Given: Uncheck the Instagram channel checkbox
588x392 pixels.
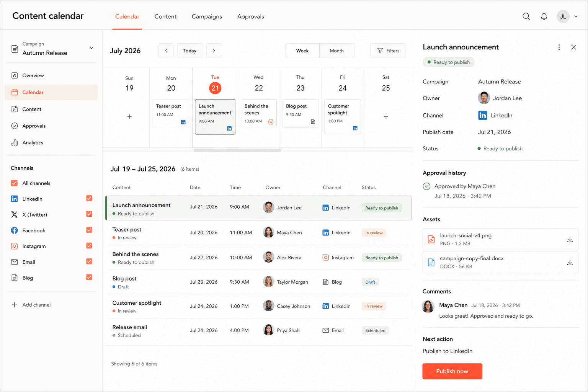Looking at the screenshot, I should pos(89,245).
